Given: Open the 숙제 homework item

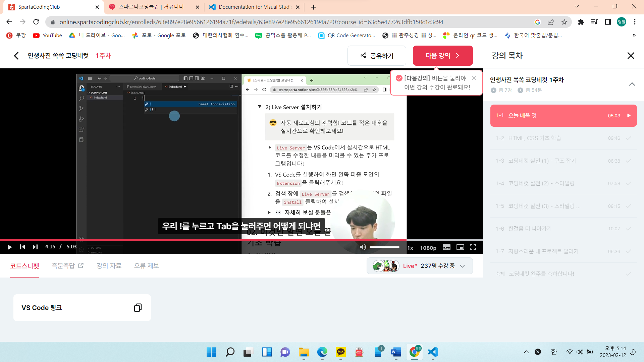Looking at the screenshot, I should (x=563, y=274).
